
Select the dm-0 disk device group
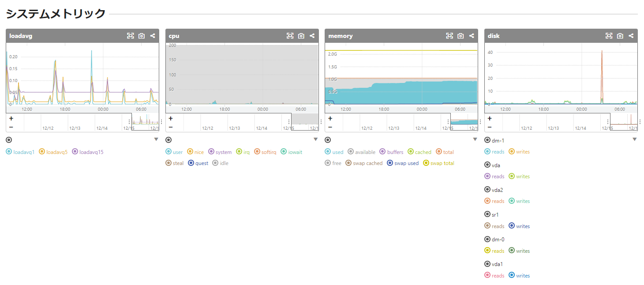487,240
